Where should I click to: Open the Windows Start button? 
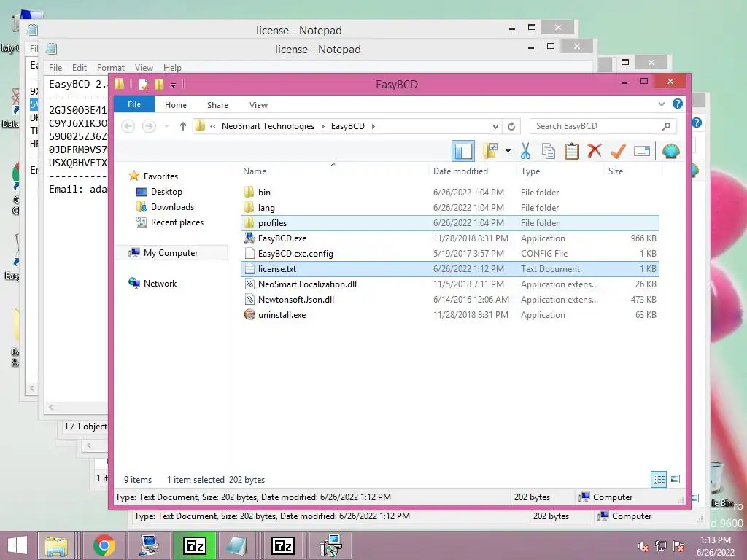(18, 545)
